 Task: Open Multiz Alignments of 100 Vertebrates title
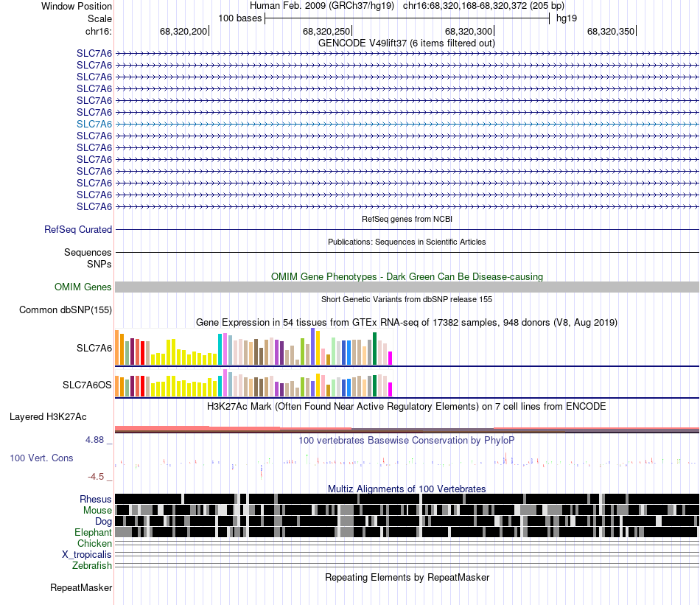[x=407, y=489]
